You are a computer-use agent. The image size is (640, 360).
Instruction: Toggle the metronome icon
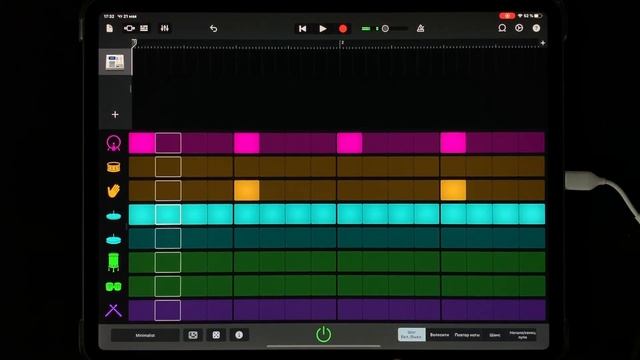click(x=420, y=28)
